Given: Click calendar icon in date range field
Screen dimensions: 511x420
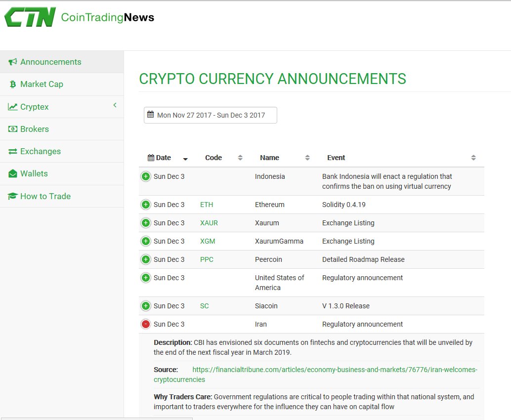Looking at the screenshot, I should click(x=151, y=114).
